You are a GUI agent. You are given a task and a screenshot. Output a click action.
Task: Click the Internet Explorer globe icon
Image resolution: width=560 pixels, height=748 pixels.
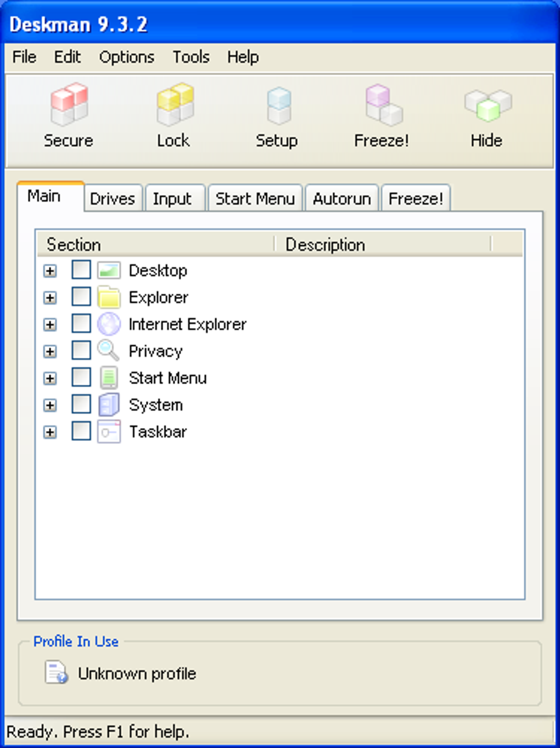109,324
